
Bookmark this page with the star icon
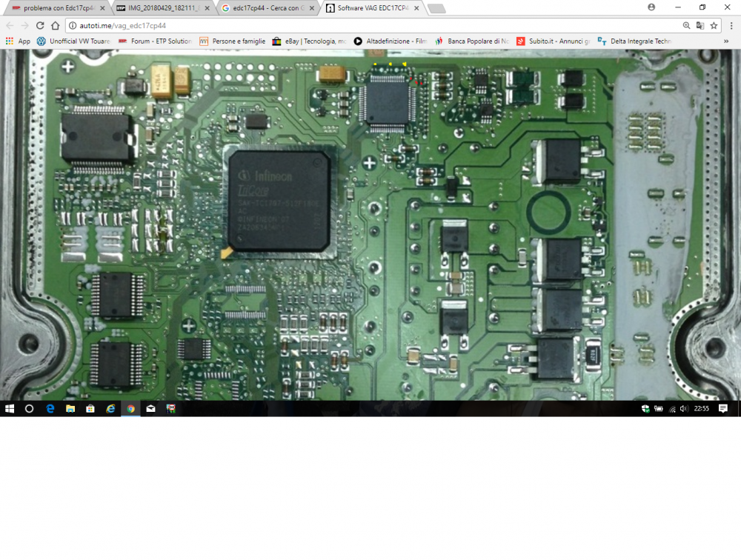click(714, 25)
